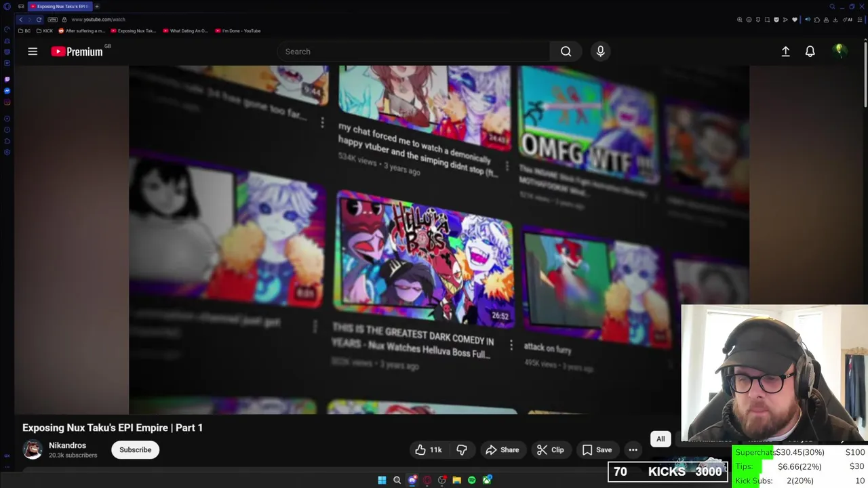Open 'Exposing Nux Tak...' bookmark
868x488 pixels.
[x=134, y=30]
